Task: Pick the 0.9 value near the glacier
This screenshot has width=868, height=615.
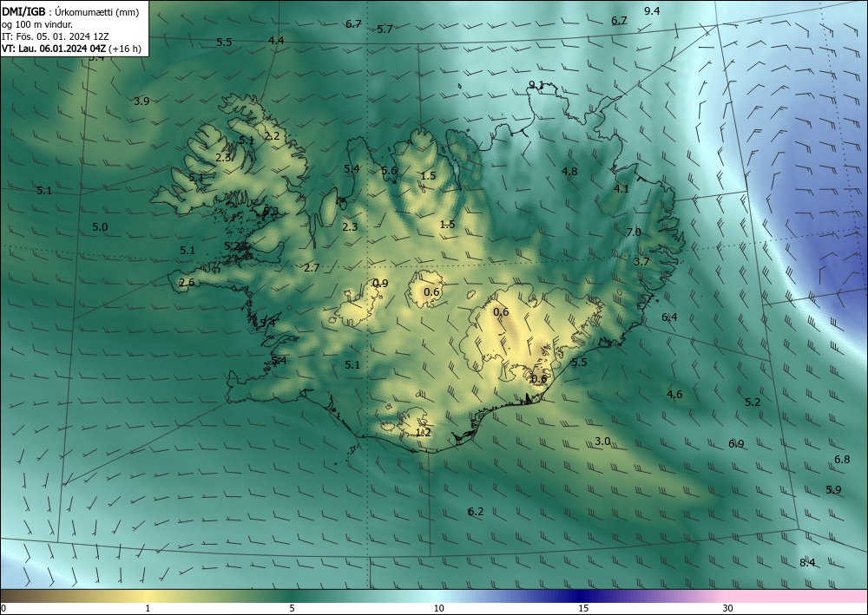Action: 380,283
